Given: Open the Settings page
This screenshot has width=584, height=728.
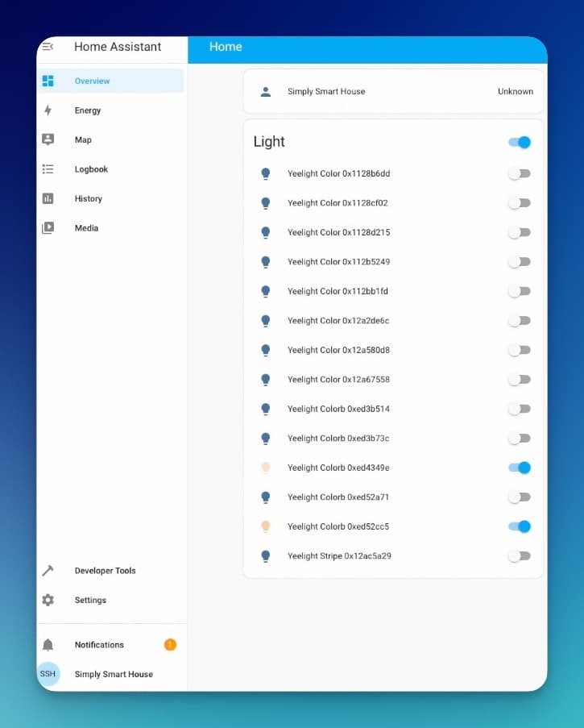Looking at the screenshot, I should 110,600.
